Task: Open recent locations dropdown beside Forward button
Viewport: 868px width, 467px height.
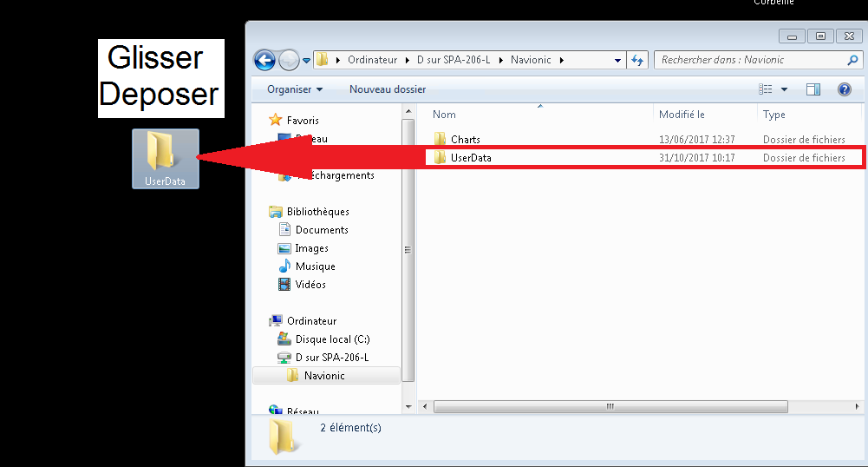Action: pos(306,61)
